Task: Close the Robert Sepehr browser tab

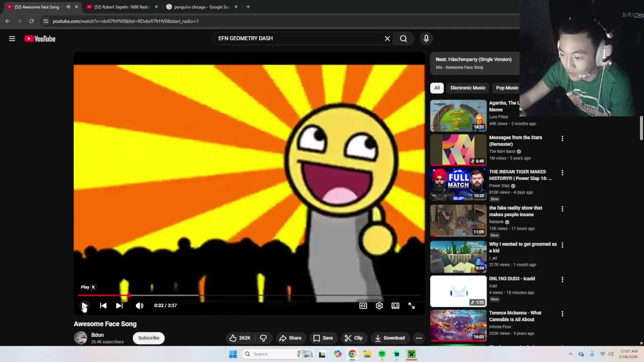Action: click(x=156, y=7)
